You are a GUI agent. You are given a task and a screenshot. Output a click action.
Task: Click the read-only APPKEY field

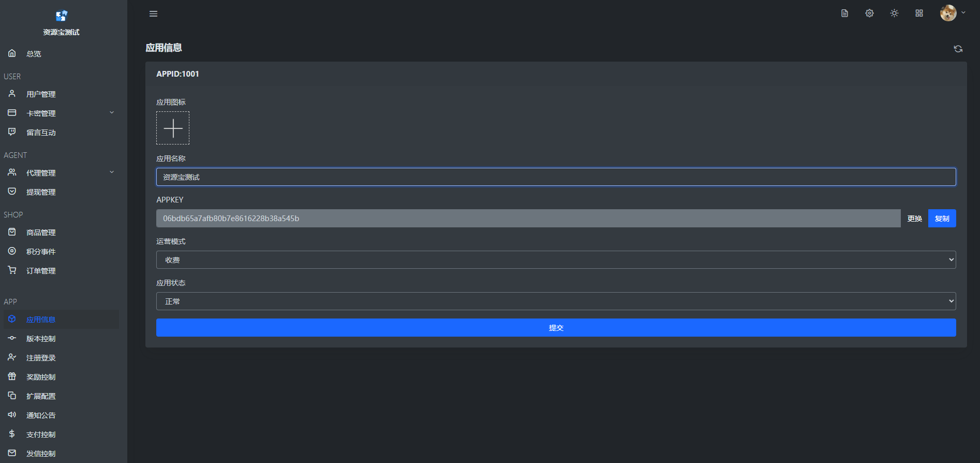528,219
